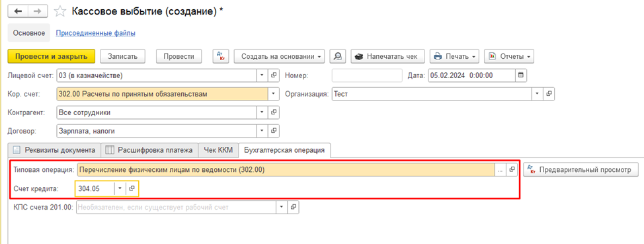Click Кор. счет field 302.00
Viewport: 644px width, 244px height.
click(162, 94)
